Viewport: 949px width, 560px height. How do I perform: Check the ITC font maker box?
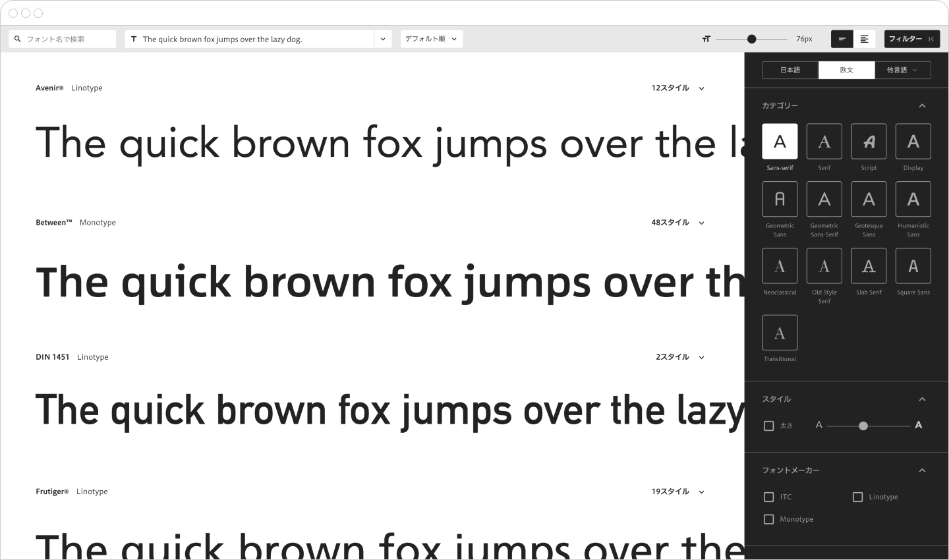pos(768,497)
